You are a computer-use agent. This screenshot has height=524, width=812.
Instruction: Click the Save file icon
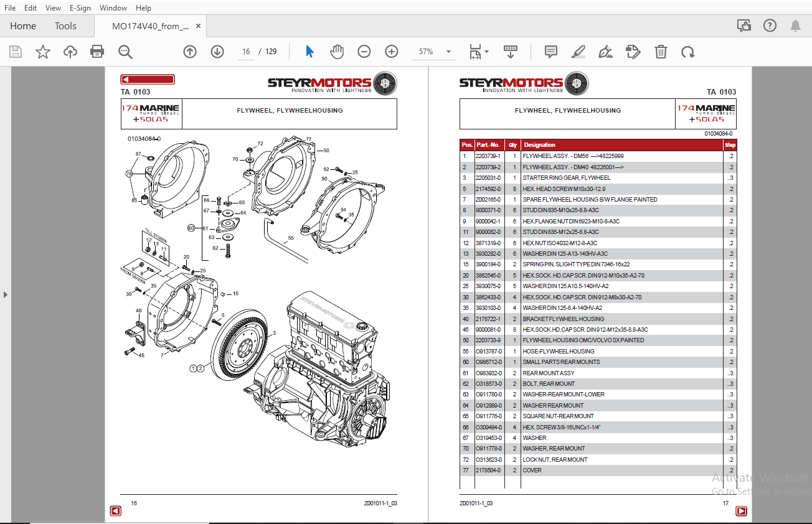[16, 52]
